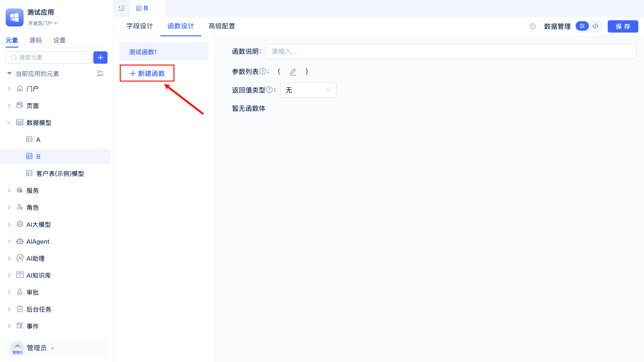Expand the 门户 tree node chevron
The height and width of the screenshot is (362, 644).
9,89
